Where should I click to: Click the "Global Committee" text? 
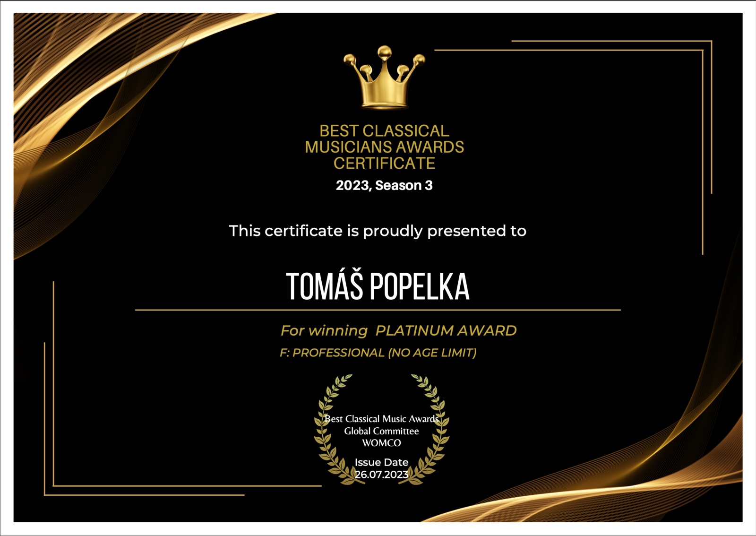tap(381, 431)
